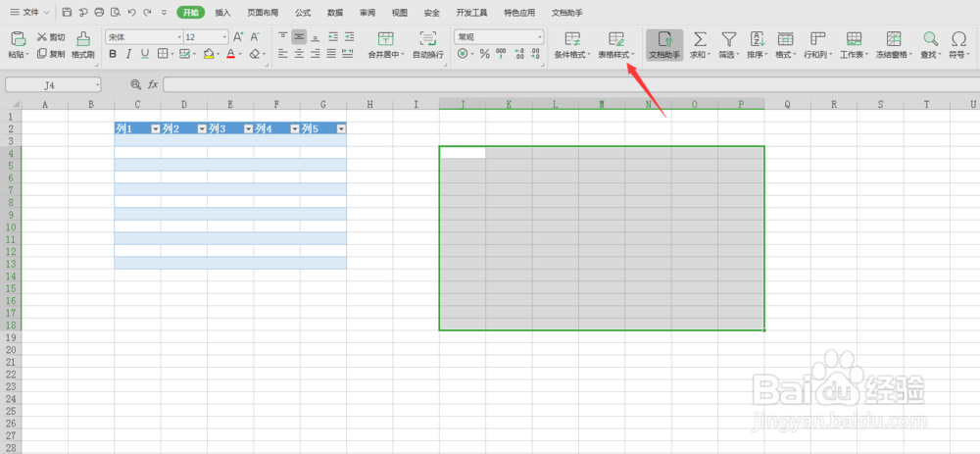Image resolution: width=980 pixels, height=454 pixels.
Task: Decrease decimal places
Action: [x=536, y=54]
